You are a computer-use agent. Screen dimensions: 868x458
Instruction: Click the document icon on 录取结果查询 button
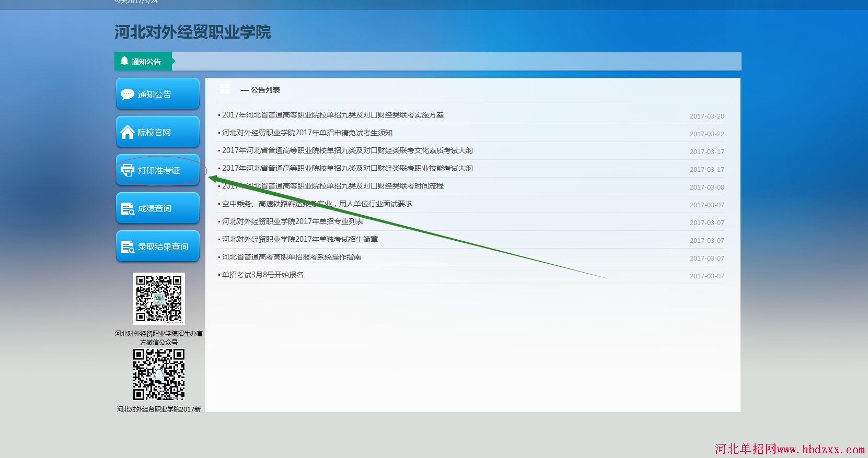[128, 247]
